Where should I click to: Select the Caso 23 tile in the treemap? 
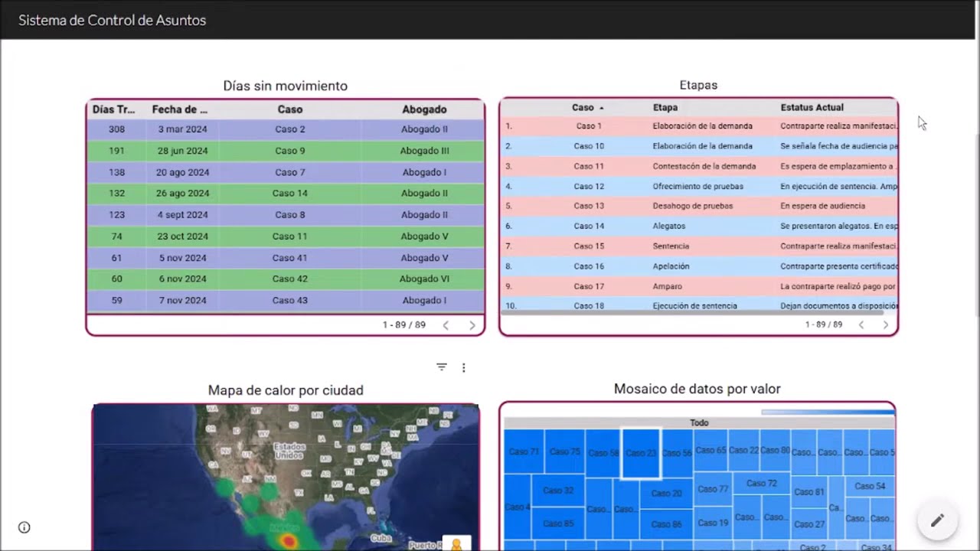click(x=641, y=453)
